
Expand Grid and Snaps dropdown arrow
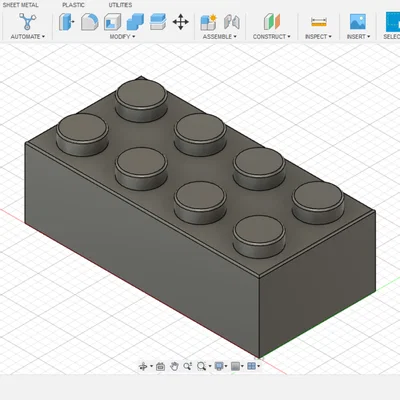[x=242, y=366]
